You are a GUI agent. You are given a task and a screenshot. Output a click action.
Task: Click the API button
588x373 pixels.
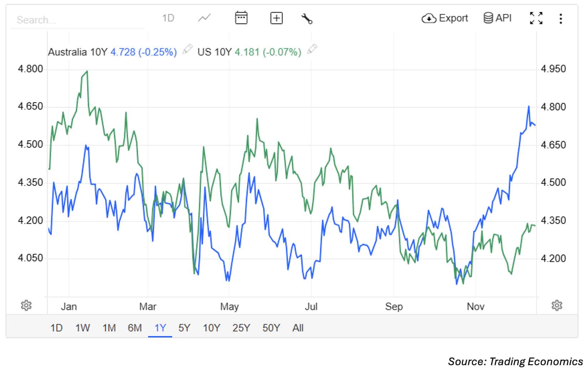pos(497,18)
